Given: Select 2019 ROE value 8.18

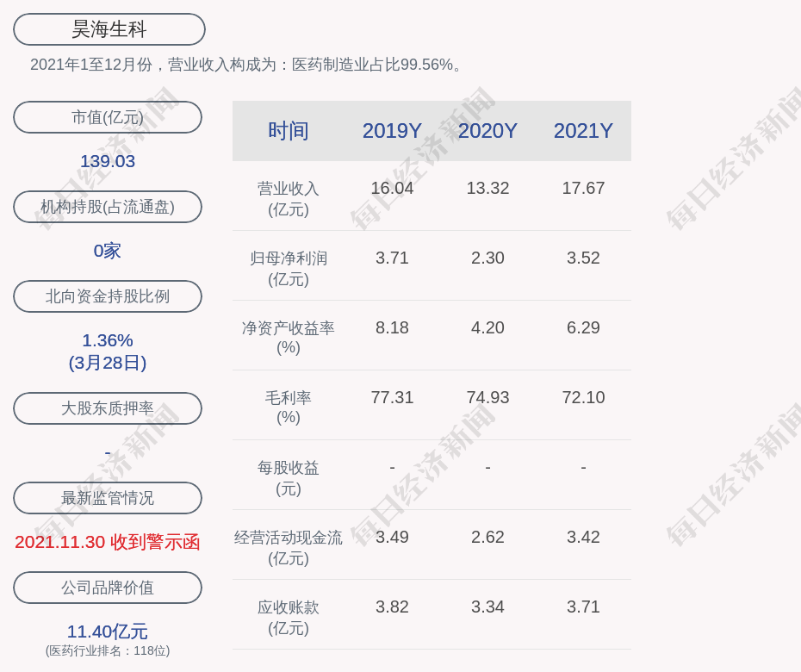Looking at the screenshot, I should [392, 327].
